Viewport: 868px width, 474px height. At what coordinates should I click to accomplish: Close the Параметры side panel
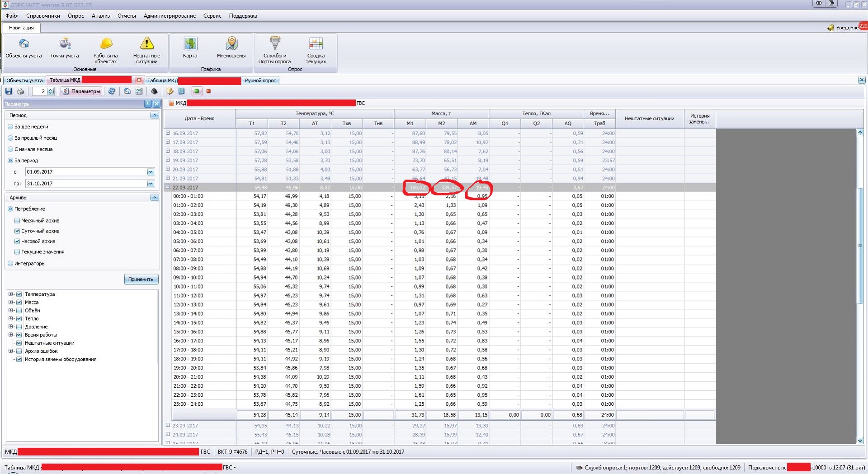tap(156, 104)
